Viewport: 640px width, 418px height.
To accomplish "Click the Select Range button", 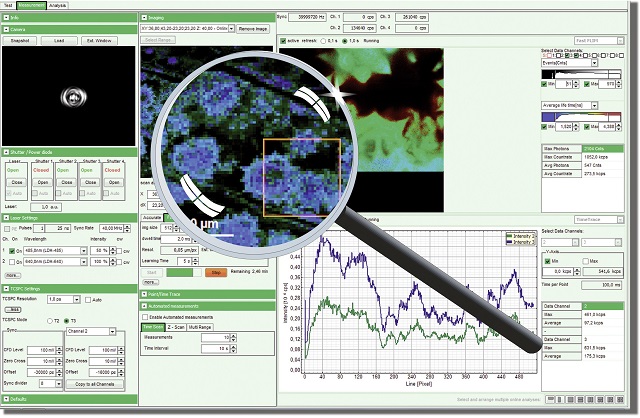I will [158, 40].
